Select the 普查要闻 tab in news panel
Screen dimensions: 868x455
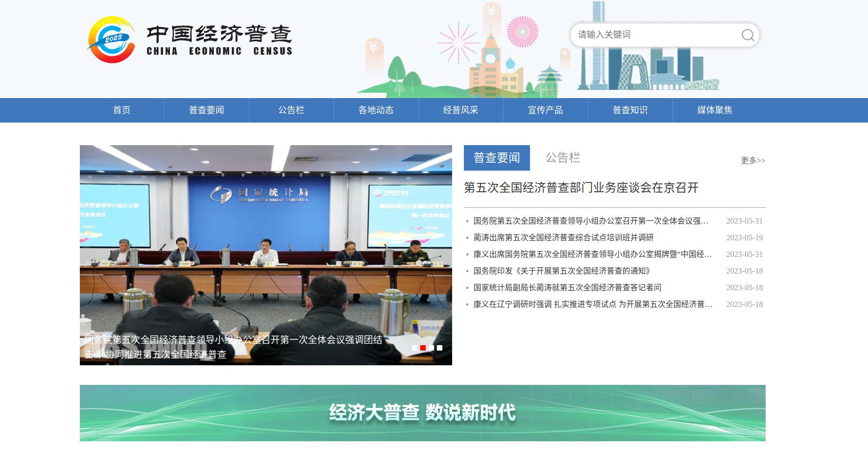[496, 157]
